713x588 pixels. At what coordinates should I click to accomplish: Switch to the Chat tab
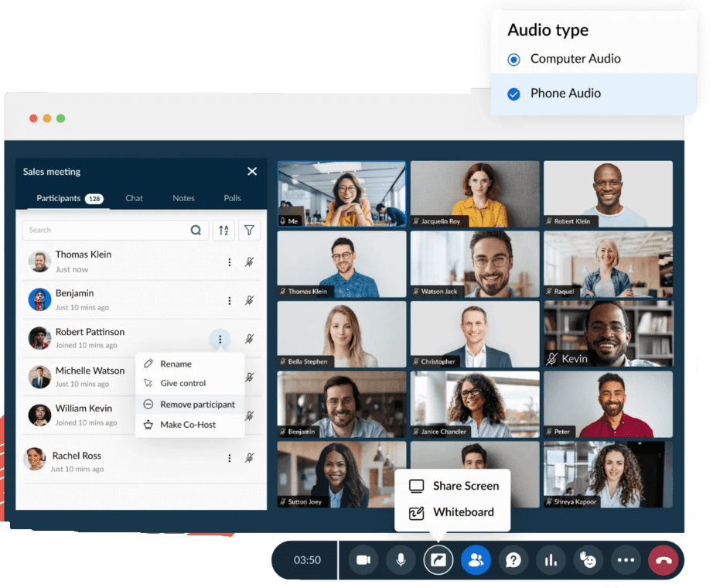pos(134,198)
